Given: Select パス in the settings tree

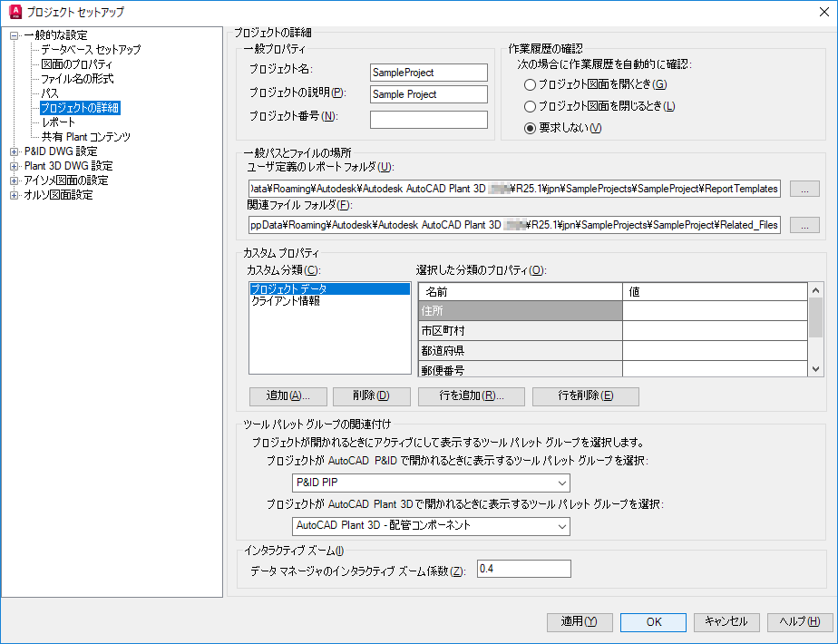Looking at the screenshot, I should click(x=50, y=93).
